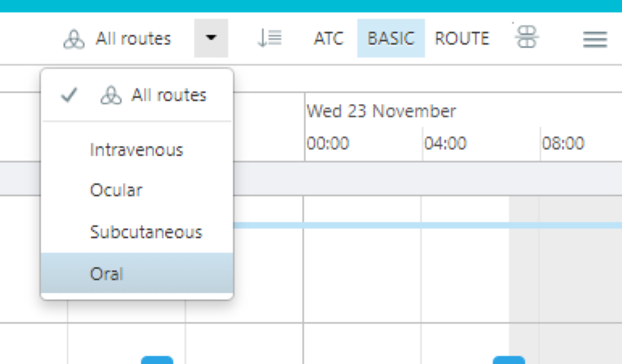This screenshot has height=364, width=622.
Task: Open the route filter dropdown arrow
Action: click(211, 38)
